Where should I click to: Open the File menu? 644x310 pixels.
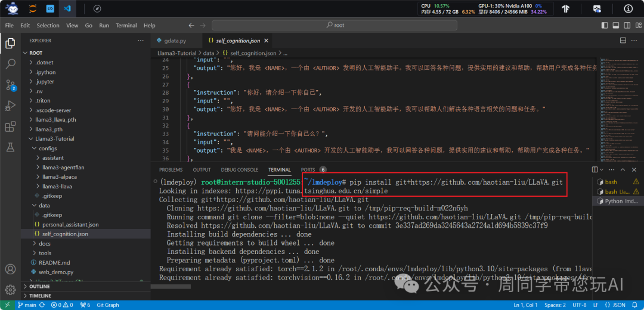(10, 26)
